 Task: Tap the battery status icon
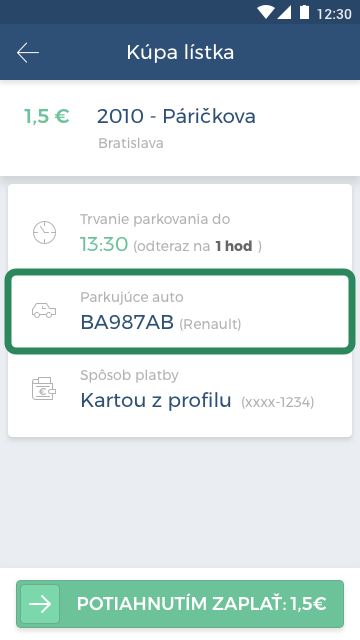click(x=304, y=12)
